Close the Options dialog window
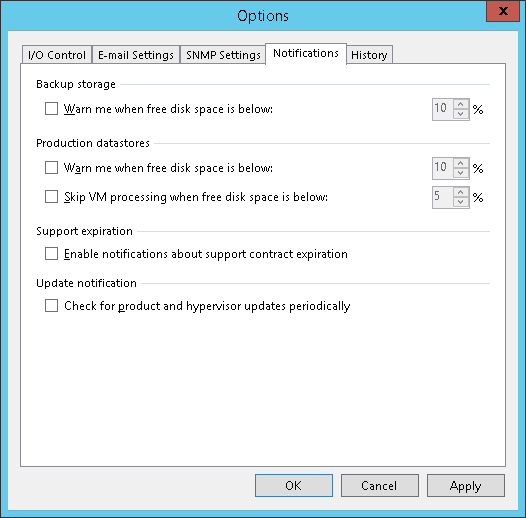The image size is (526, 518). click(503, 11)
